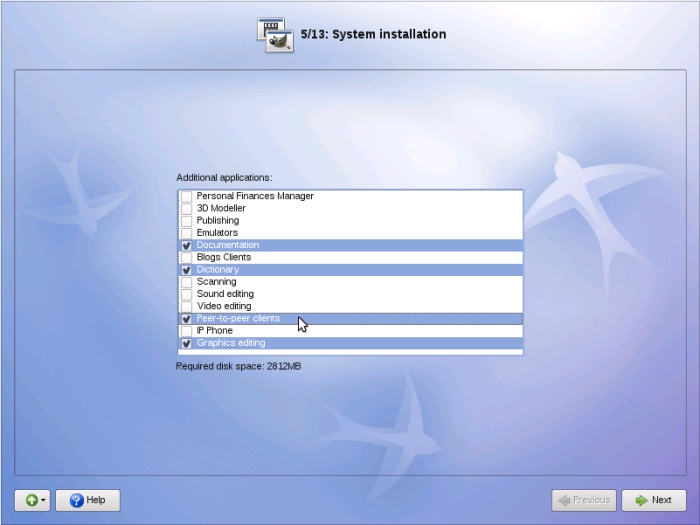Enable the IP Phone checkbox
This screenshot has width=700, height=525.
pos(187,331)
